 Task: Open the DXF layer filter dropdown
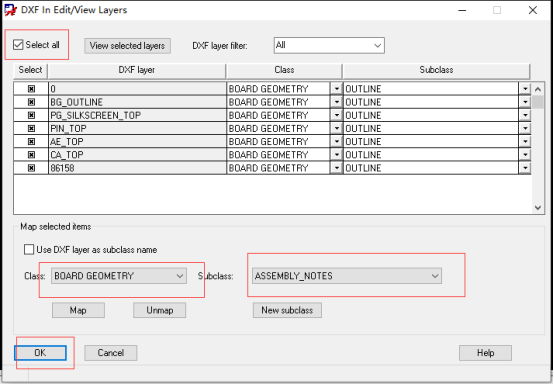pyautogui.click(x=329, y=45)
